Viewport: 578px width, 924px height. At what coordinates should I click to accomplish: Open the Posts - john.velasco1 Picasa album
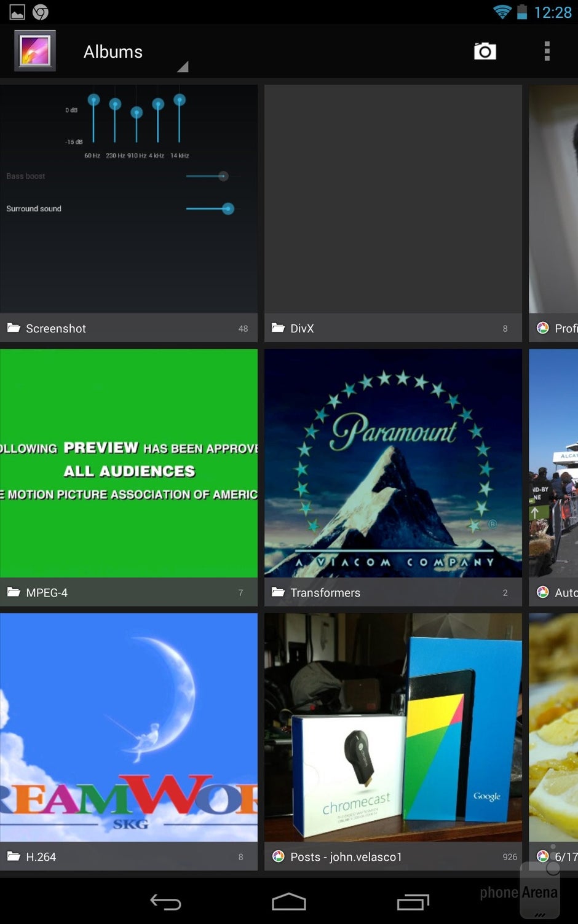[x=393, y=727]
